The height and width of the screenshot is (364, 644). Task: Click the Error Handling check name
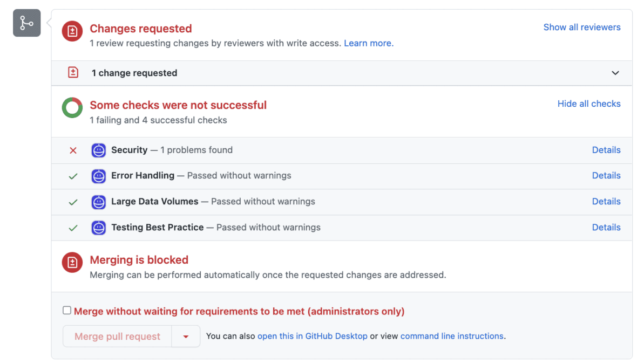[x=143, y=176]
